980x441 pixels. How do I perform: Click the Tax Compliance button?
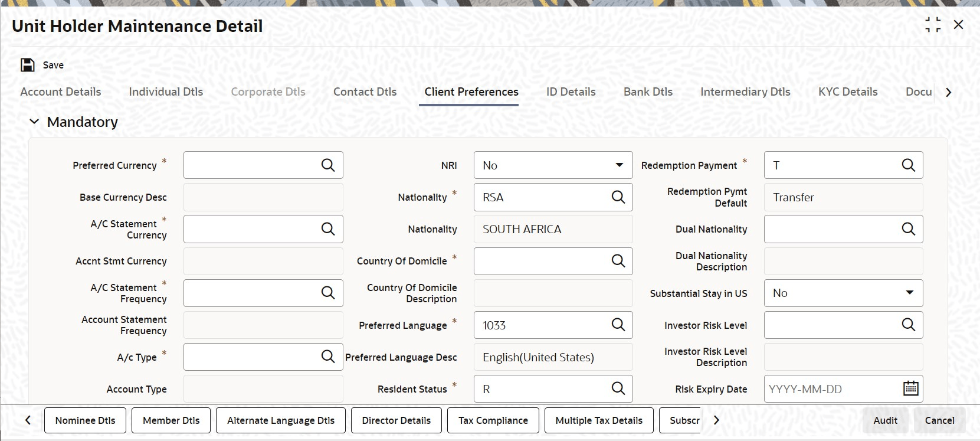point(493,420)
